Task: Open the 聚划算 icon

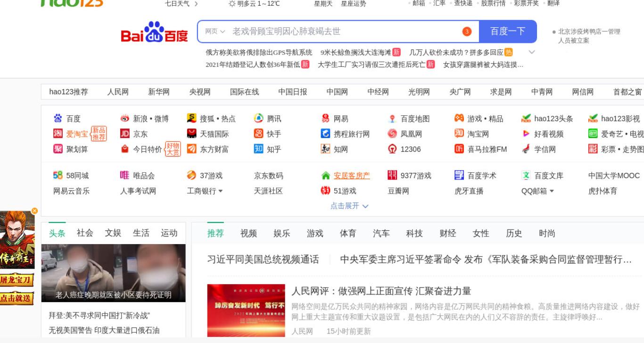Action: pyautogui.click(x=58, y=149)
